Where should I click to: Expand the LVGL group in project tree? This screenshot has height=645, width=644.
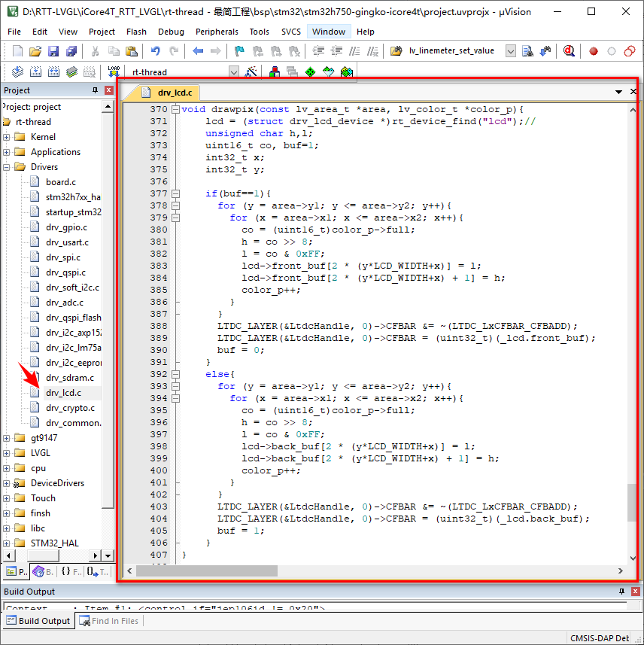pos(7,453)
